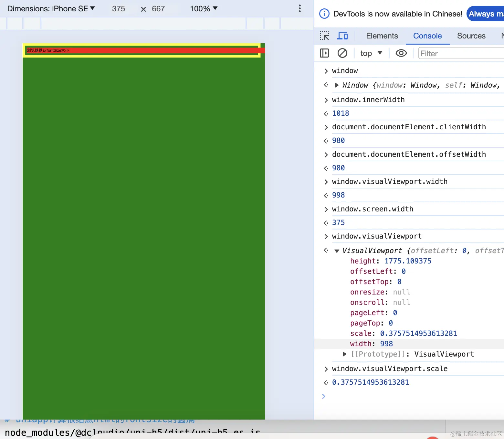Click the pageTop: 0 property

pyautogui.click(x=372, y=323)
